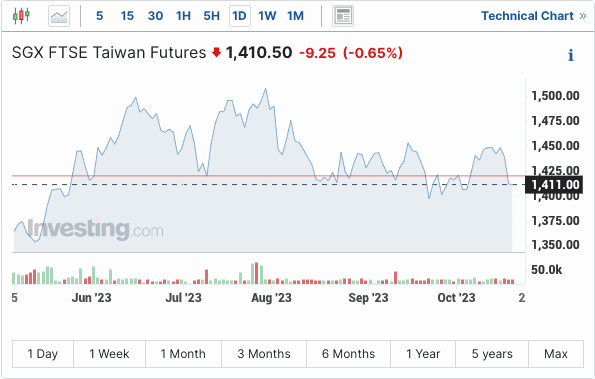Show the Max range
This screenshot has height=379, width=595.
556,354
